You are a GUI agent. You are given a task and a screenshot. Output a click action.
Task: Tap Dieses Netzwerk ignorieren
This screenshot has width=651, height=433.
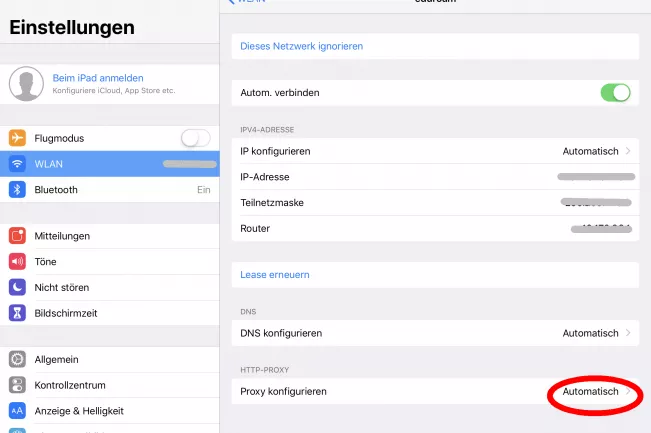click(435, 46)
